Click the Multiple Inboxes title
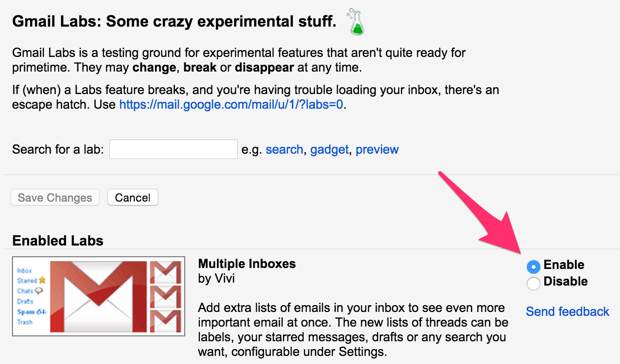620x364 pixels. 247,264
